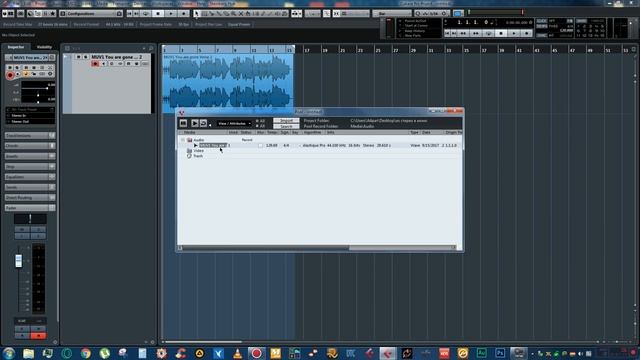Image resolution: width=640 pixels, height=360 pixels.
Task: Expand the second collapsed Inspector section
Action: 30,146
